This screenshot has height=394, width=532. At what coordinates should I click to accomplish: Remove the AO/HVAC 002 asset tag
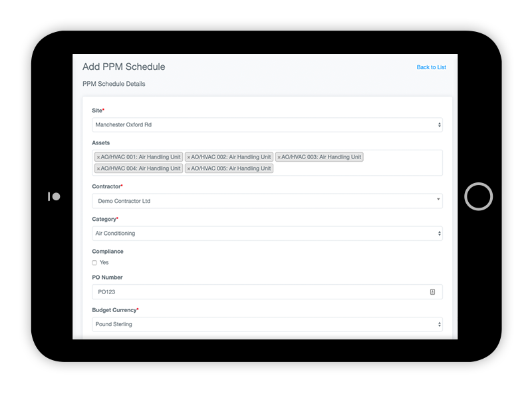pyautogui.click(x=189, y=157)
